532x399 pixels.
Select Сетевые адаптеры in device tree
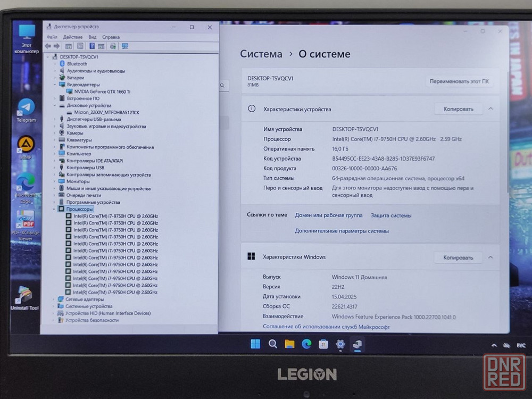pyautogui.click(x=85, y=299)
